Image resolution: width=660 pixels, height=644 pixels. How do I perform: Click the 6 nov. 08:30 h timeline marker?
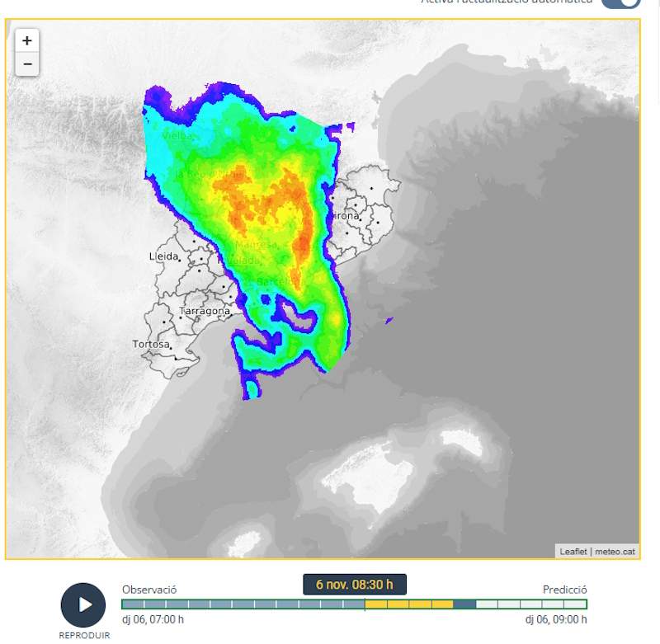(x=356, y=584)
